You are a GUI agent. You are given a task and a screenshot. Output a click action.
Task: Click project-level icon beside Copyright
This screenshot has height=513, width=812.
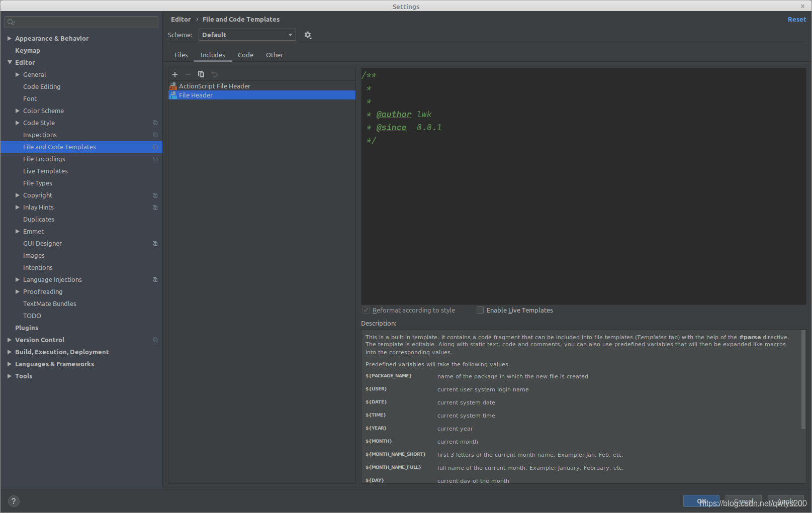(155, 195)
